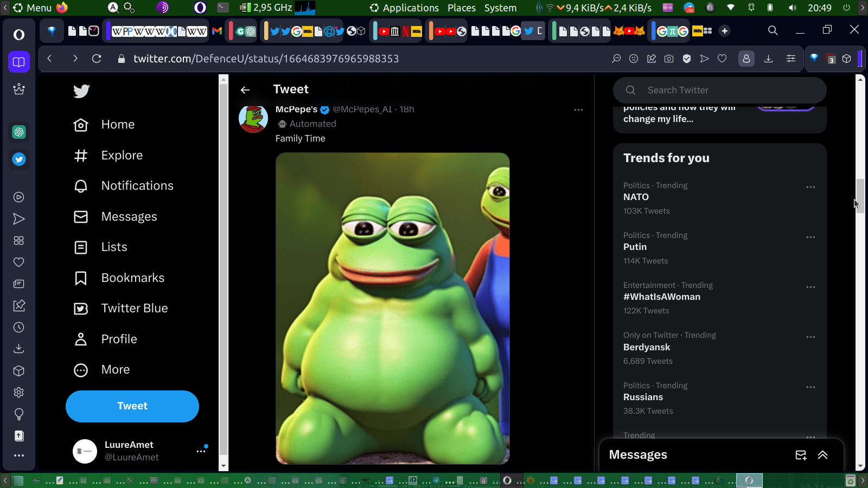Click the @McPepes_AI handle
This screenshot has height=488, width=868.
[x=362, y=110]
